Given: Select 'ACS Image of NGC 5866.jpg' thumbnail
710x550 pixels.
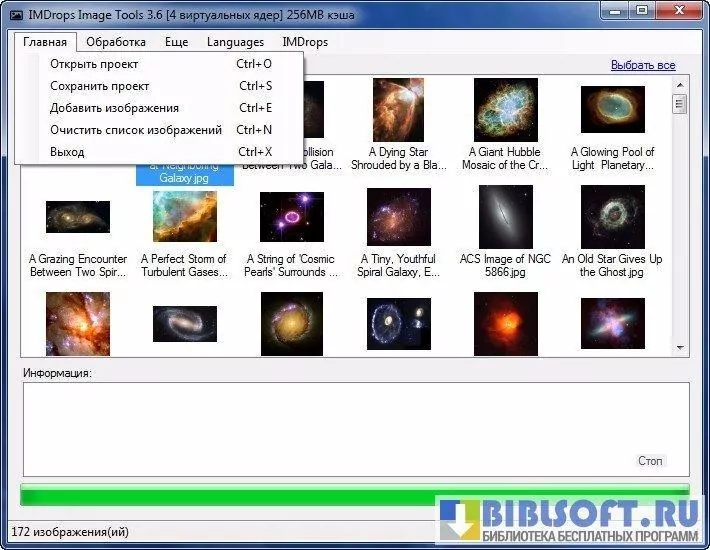Looking at the screenshot, I should pyautogui.click(x=505, y=217).
